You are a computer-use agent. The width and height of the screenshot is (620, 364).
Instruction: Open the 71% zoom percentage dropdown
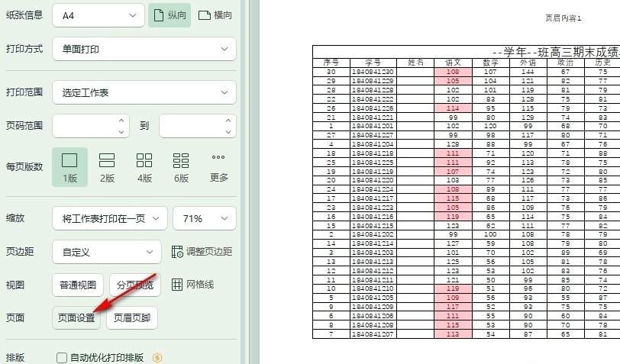pyautogui.click(x=205, y=218)
